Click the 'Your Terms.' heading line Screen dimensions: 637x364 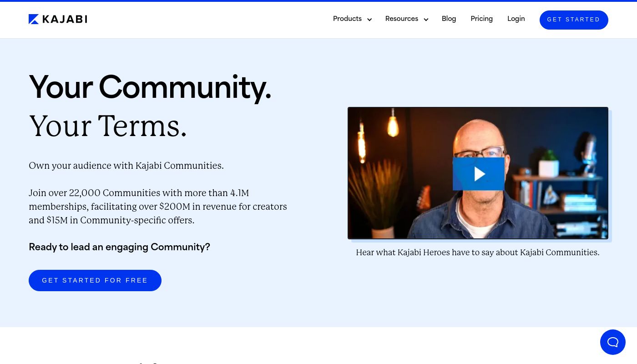point(108,126)
